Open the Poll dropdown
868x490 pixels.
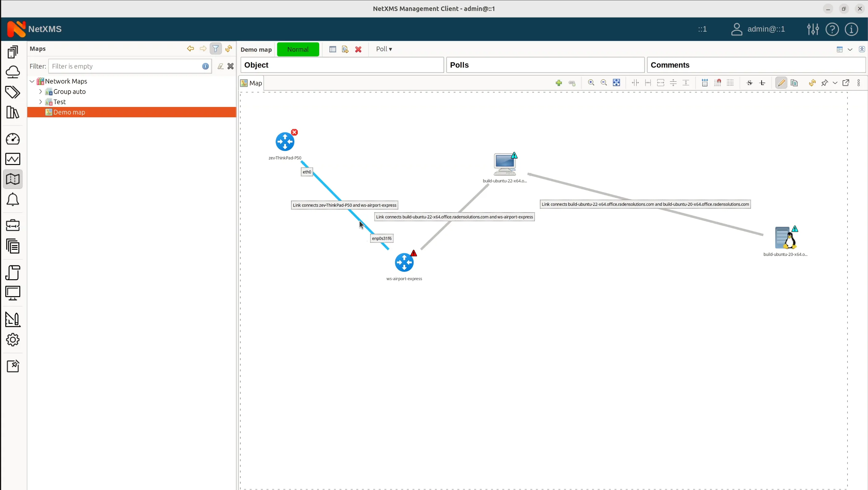coord(384,49)
